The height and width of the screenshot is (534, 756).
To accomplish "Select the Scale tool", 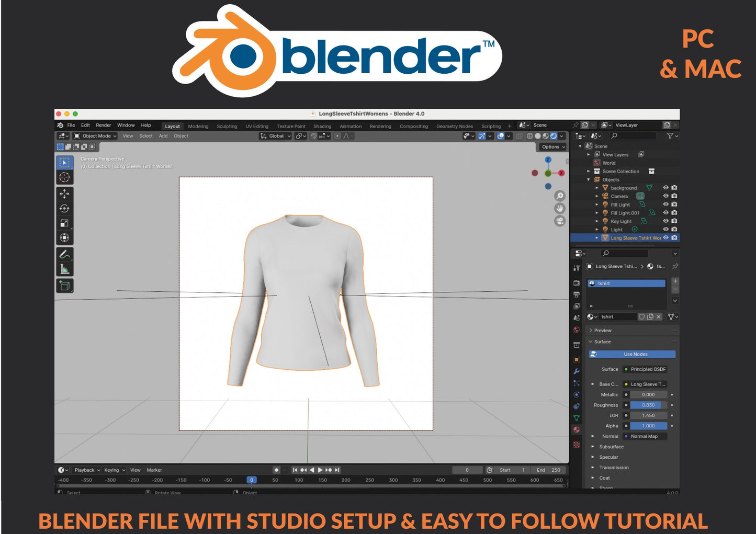I will click(x=64, y=223).
